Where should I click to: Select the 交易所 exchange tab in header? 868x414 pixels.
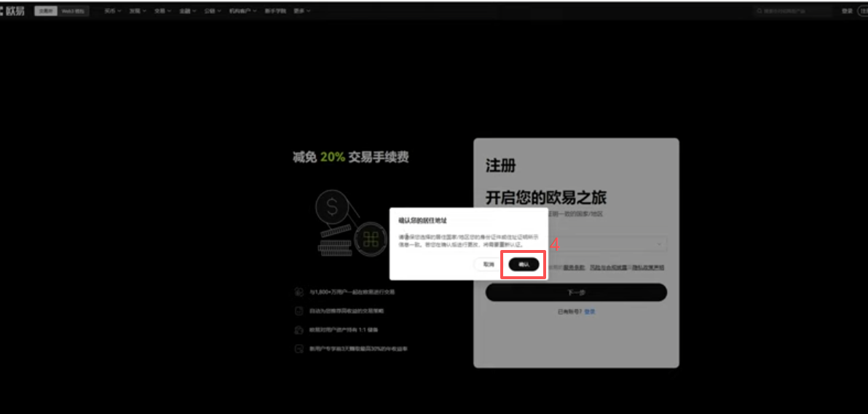tap(45, 11)
